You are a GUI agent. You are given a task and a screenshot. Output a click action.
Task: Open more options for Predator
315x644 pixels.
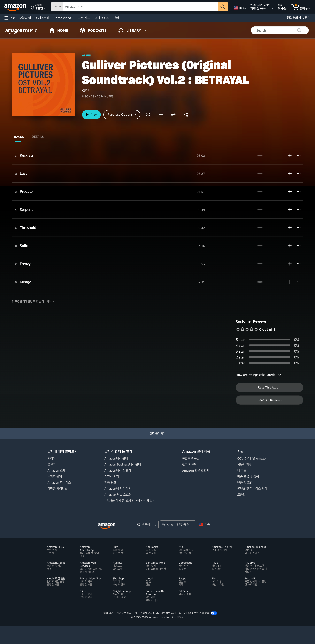(x=299, y=191)
